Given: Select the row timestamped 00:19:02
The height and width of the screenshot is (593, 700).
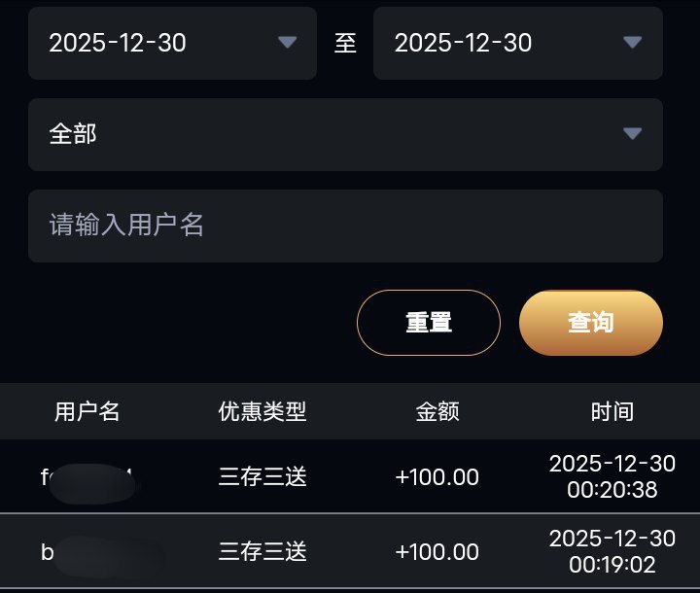Looking at the screenshot, I should 612,551.
